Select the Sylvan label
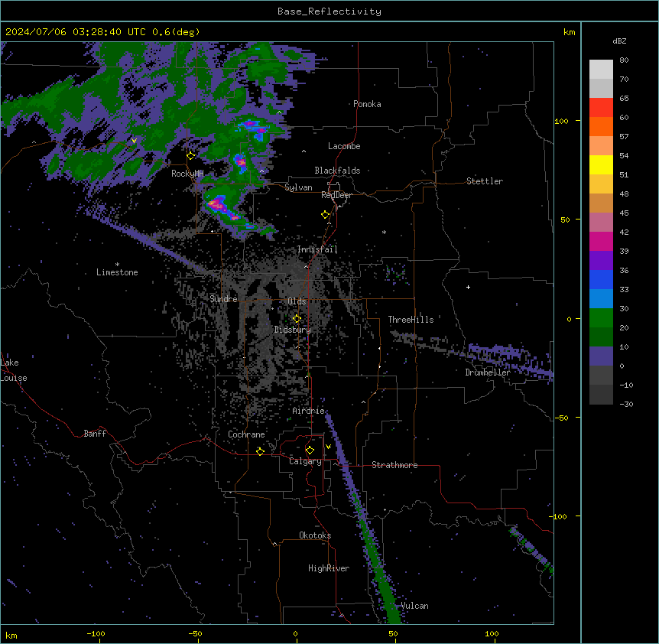659x644 pixels. tap(298, 187)
